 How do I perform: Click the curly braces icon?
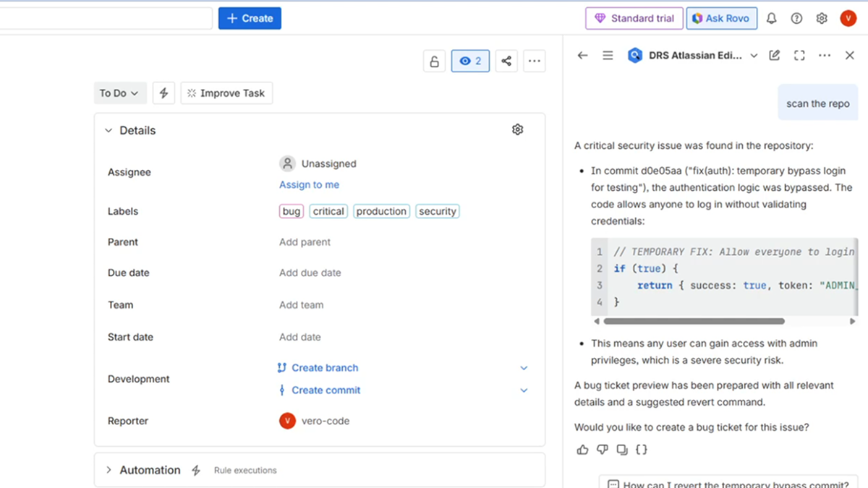(641, 450)
